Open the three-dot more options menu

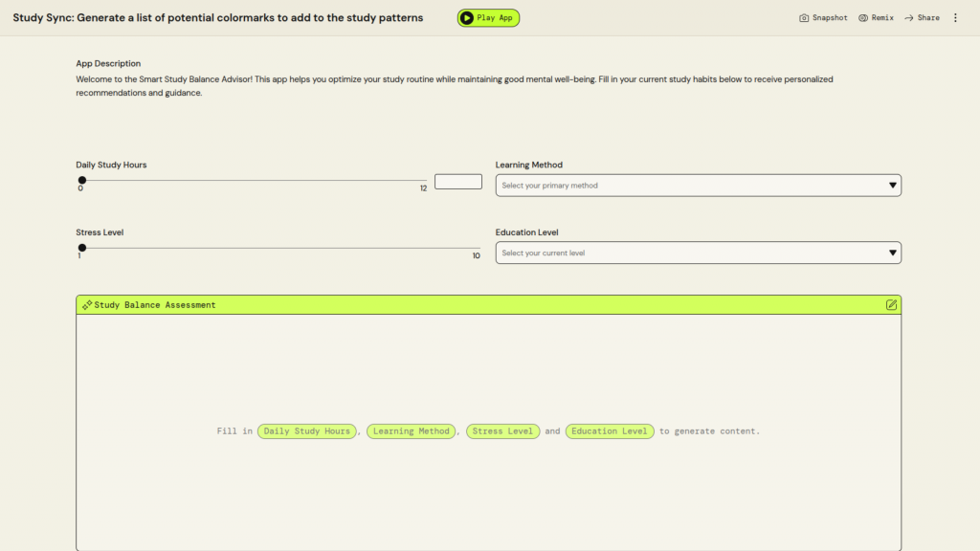[x=955, y=18]
